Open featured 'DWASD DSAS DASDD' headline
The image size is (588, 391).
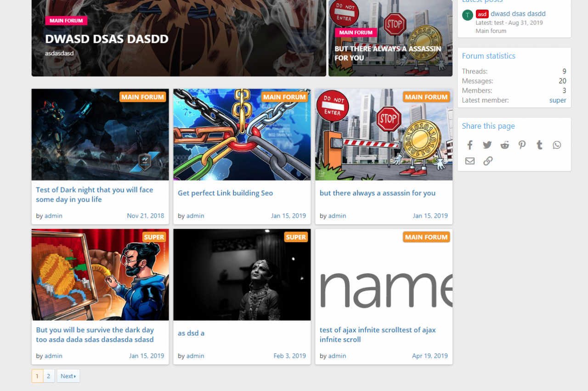(x=107, y=39)
